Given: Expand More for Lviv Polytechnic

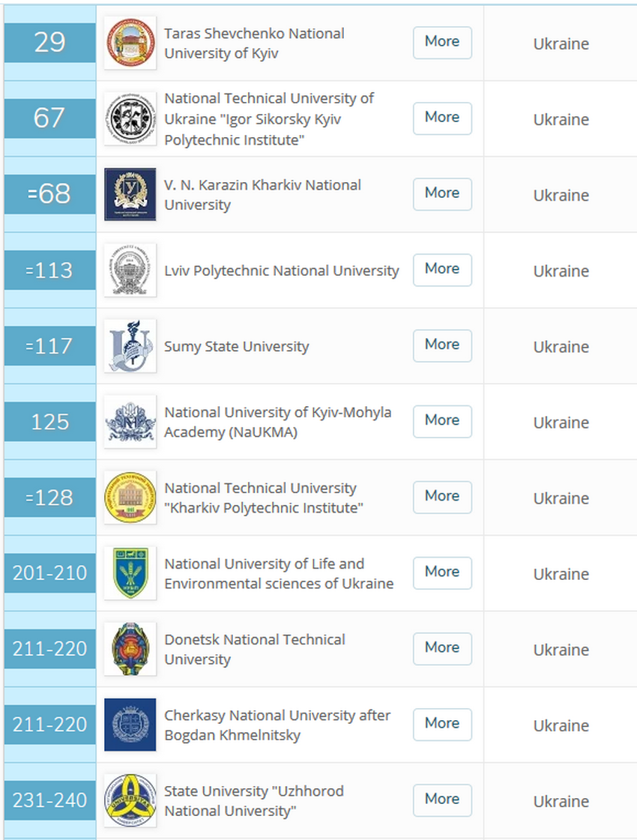Looking at the screenshot, I should (442, 269).
